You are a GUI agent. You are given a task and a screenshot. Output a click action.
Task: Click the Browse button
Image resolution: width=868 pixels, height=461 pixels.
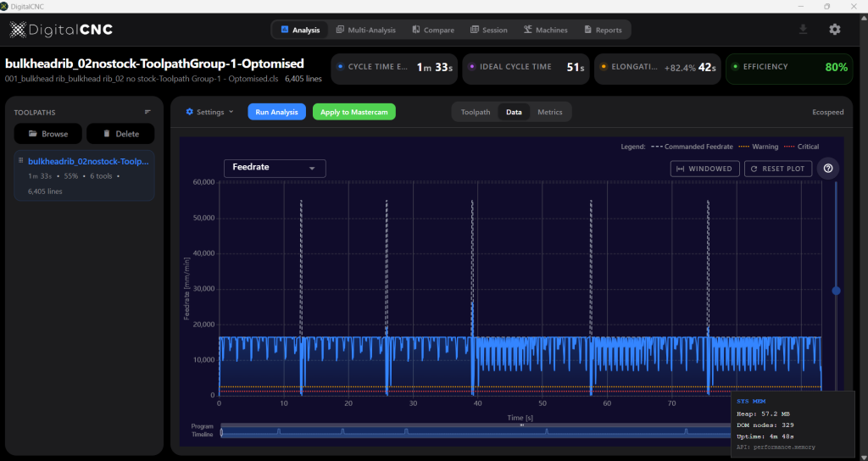pyautogui.click(x=48, y=134)
